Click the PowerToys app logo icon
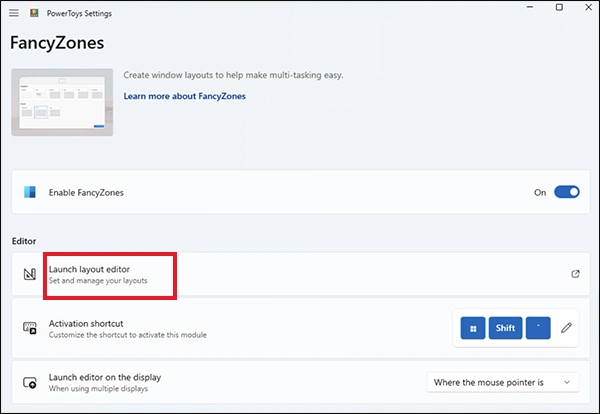 [x=34, y=13]
